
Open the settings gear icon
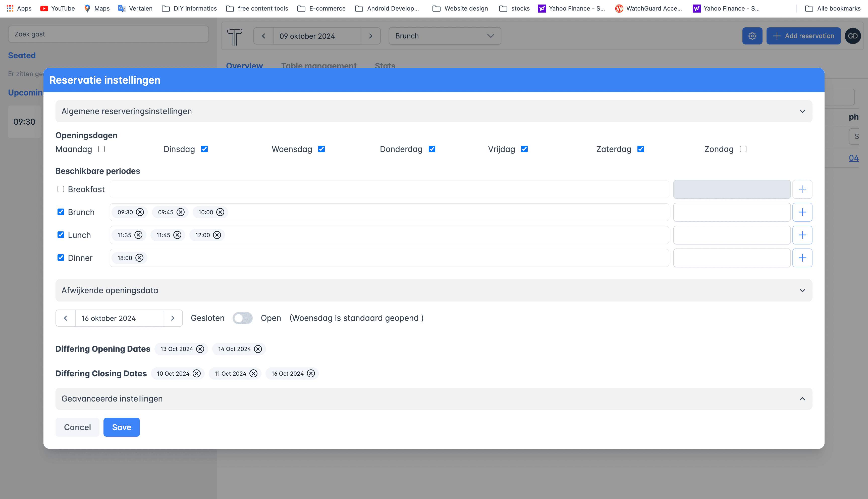pos(752,36)
